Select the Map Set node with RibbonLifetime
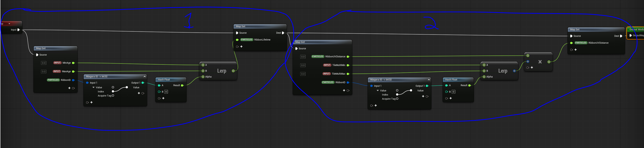The width and height of the screenshot is (644, 148). point(260,27)
